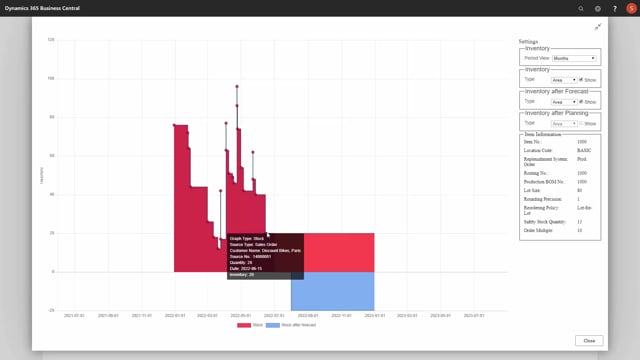This screenshot has width=640, height=360.
Task: Open the help question mark icon
Action: coord(615,9)
